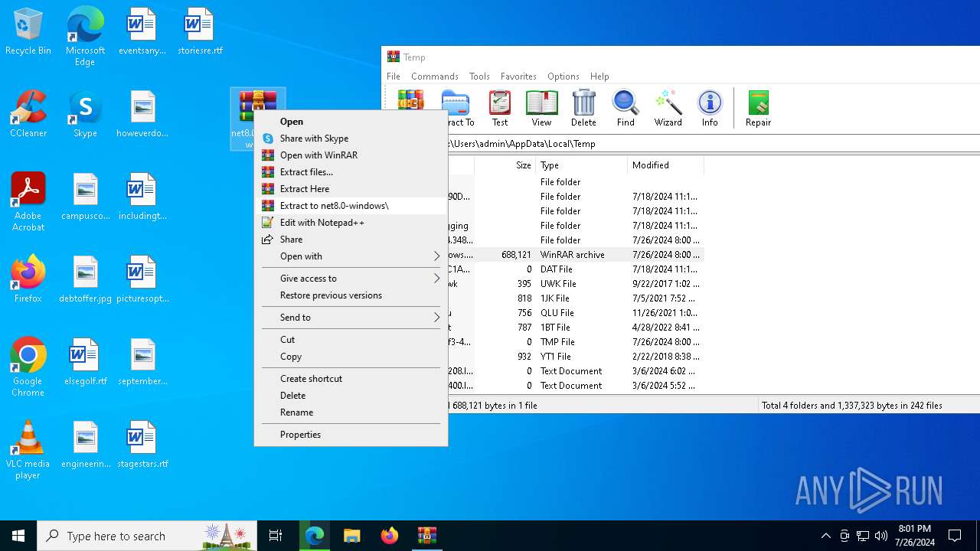The width and height of the screenshot is (980, 551).
Task: Click the Windows Start button
Action: click(18, 536)
